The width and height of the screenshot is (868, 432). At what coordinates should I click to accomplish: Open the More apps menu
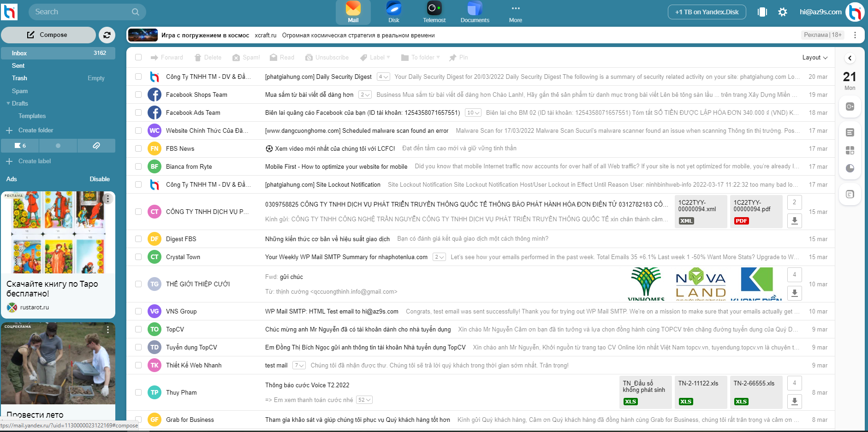515,12
